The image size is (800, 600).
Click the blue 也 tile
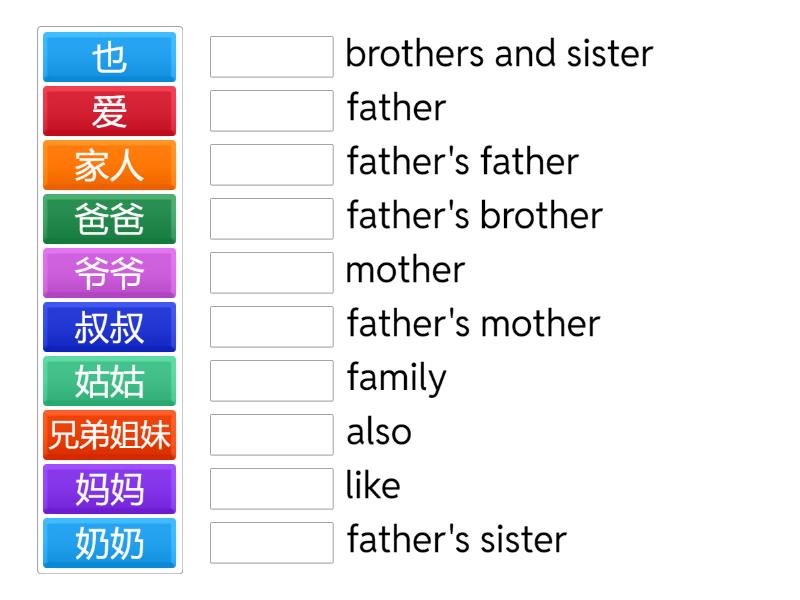109,57
